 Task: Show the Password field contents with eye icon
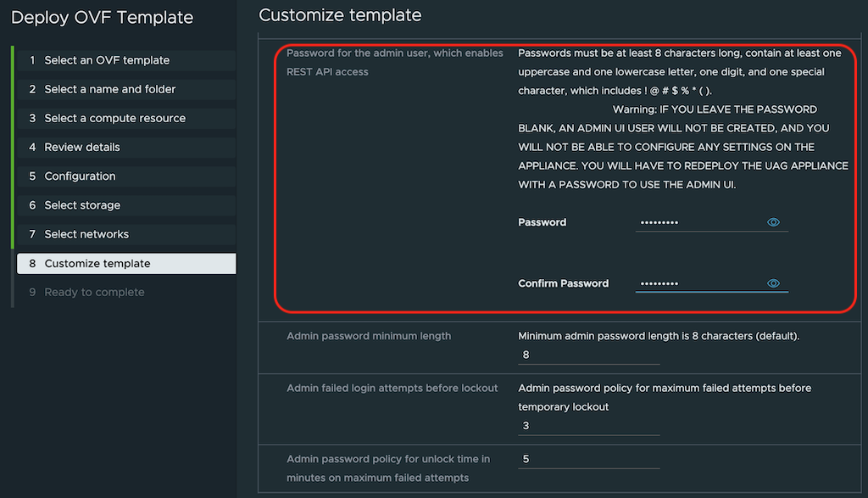click(773, 222)
